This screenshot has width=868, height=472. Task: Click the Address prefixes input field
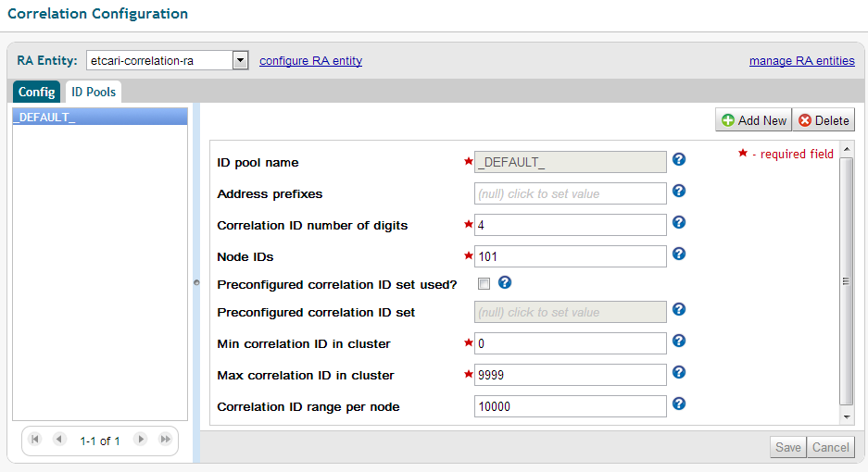(570, 193)
